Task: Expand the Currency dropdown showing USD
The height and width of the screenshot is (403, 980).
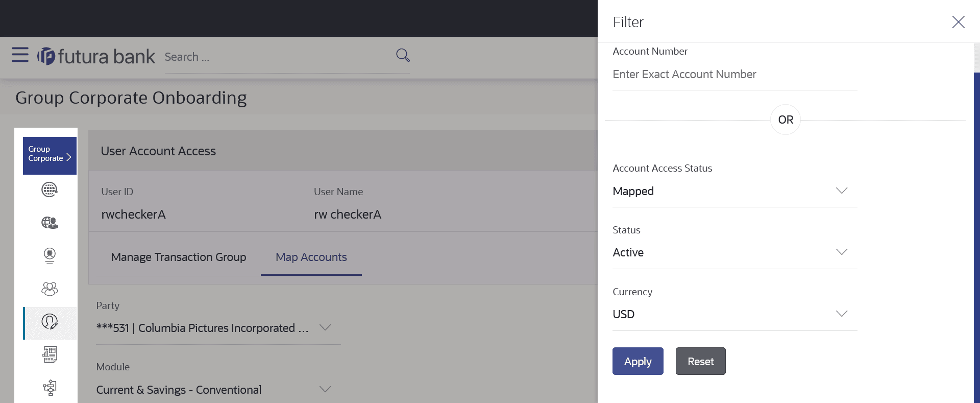Action: 841,314
